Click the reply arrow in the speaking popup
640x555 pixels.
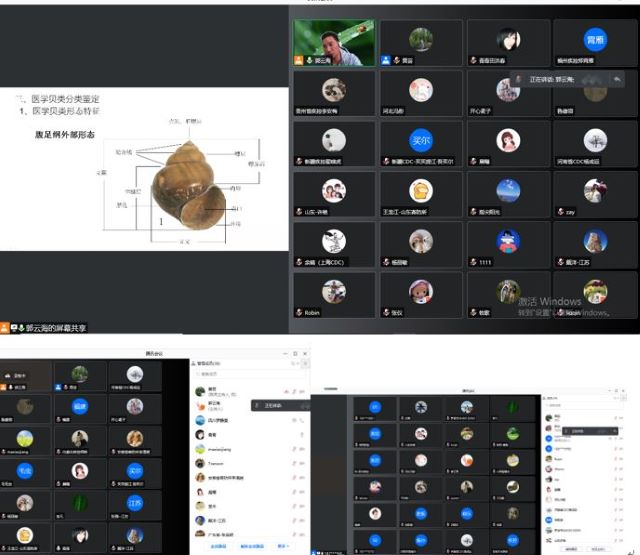coord(618,79)
